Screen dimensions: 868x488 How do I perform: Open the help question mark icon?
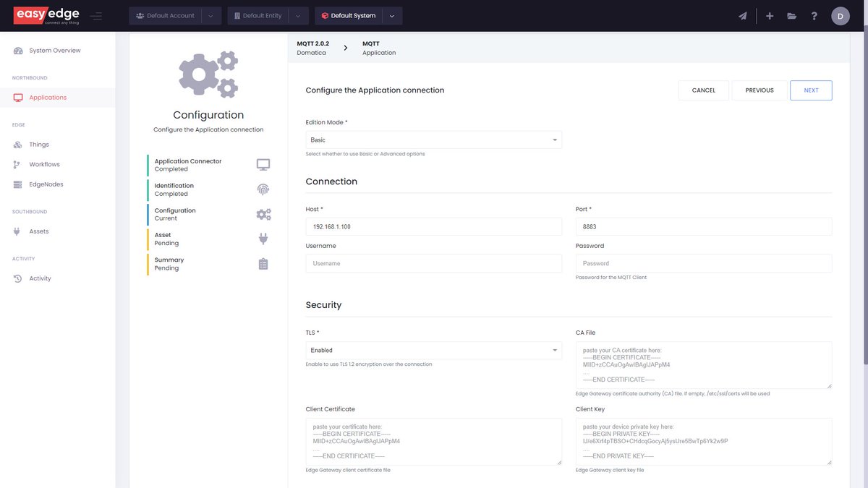(x=814, y=15)
